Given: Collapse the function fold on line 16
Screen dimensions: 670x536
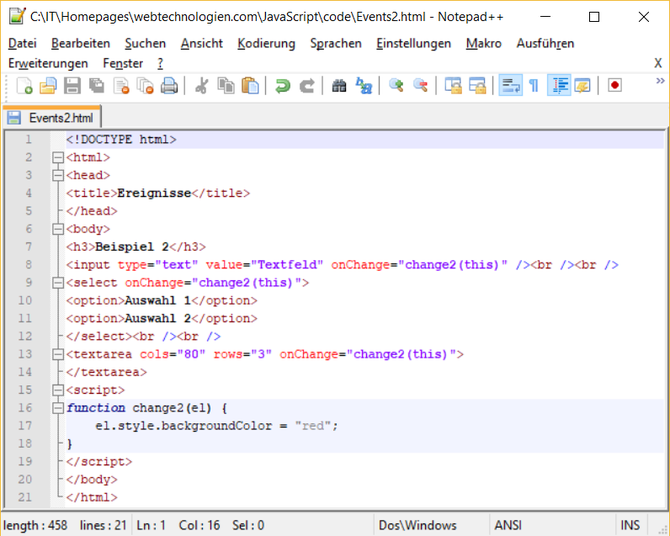Looking at the screenshot, I should (x=58, y=408).
